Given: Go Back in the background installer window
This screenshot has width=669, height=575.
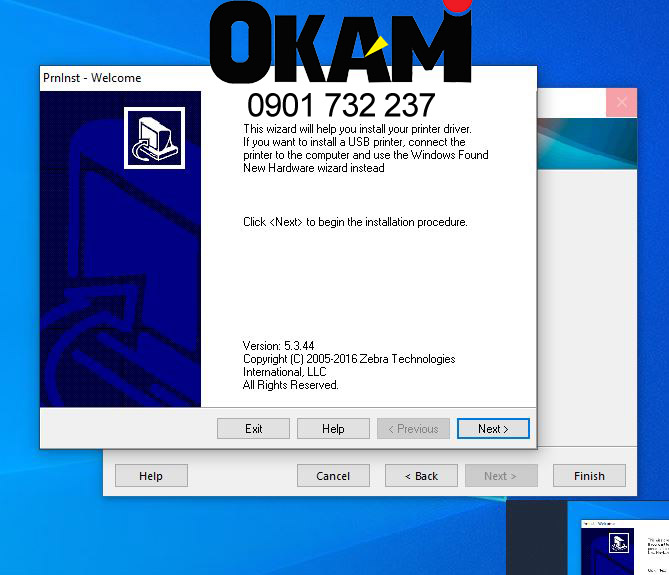Looking at the screenshot, I should tap(421, 476).
